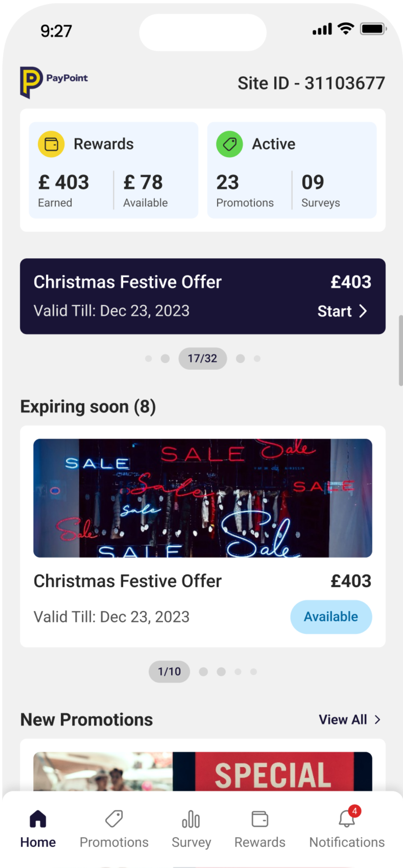Viewport: 403px width, 868px height.
Task: Tap the yellow Rewards wallet icon
Action: point(51,144)
